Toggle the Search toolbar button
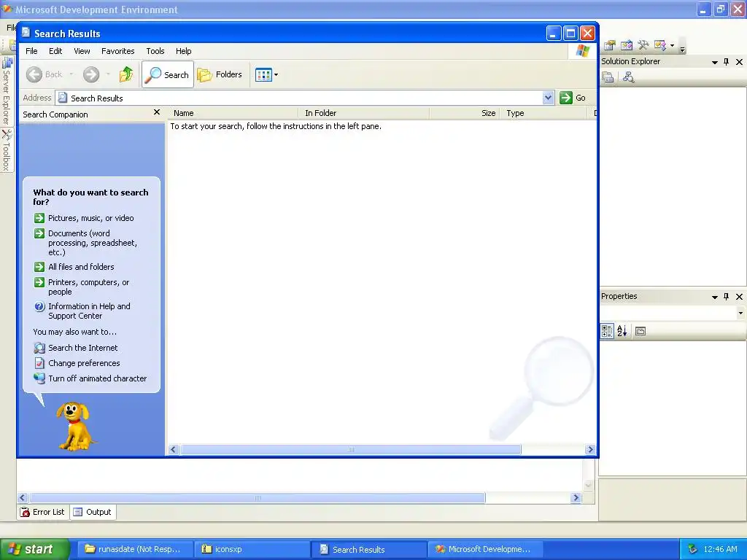The width and height of the screenshot is (747, 560). [x=168, y=74]
